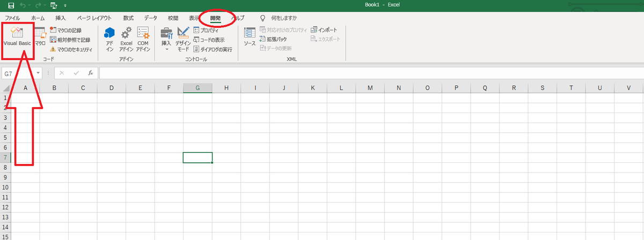644x240 pixels.
Task: Save the workbook from quick access toolbar
Action: pyautogui.click(x=11, y=6)
